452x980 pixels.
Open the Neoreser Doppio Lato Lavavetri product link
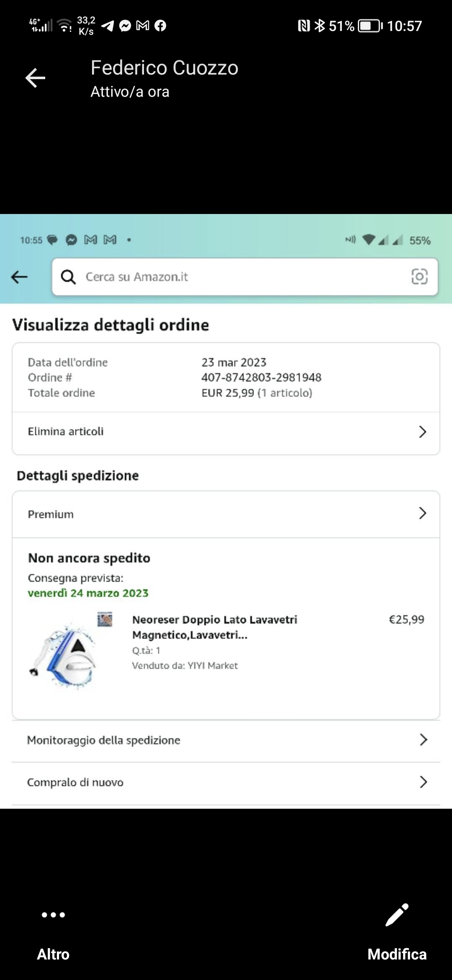point(214,627)
